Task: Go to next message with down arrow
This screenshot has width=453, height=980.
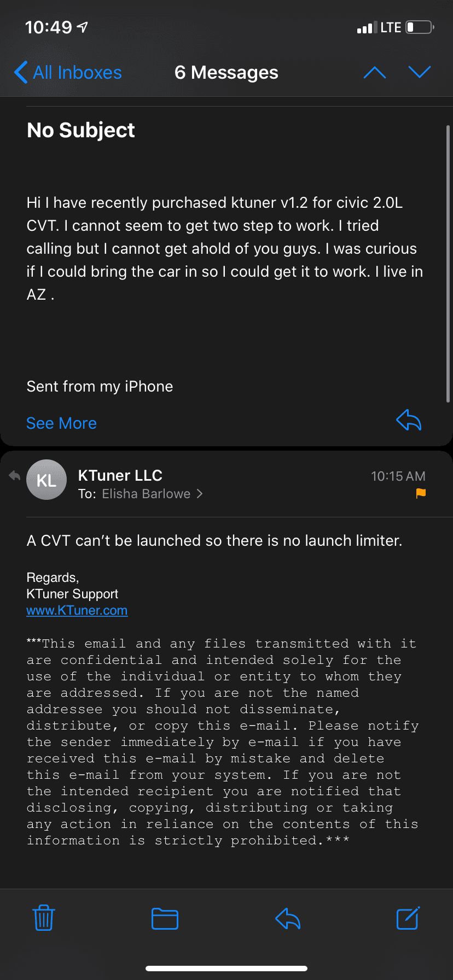Action: tap(420, 72)
